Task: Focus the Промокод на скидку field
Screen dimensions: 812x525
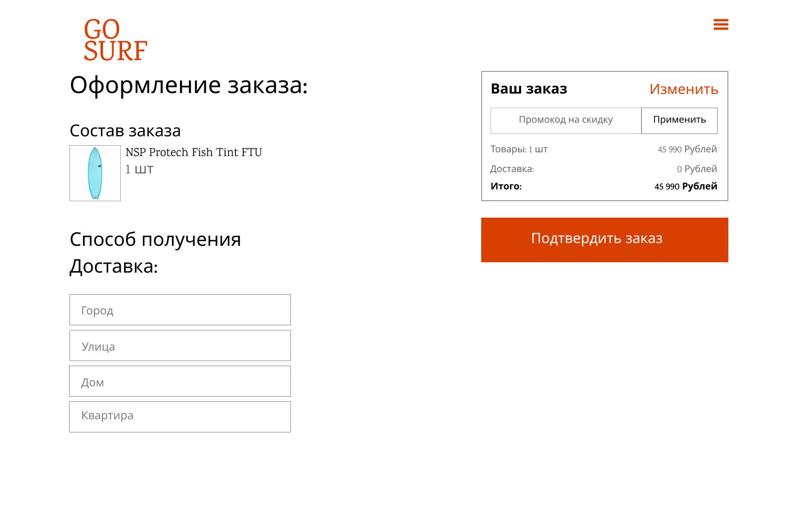Action: pos(566,120)
